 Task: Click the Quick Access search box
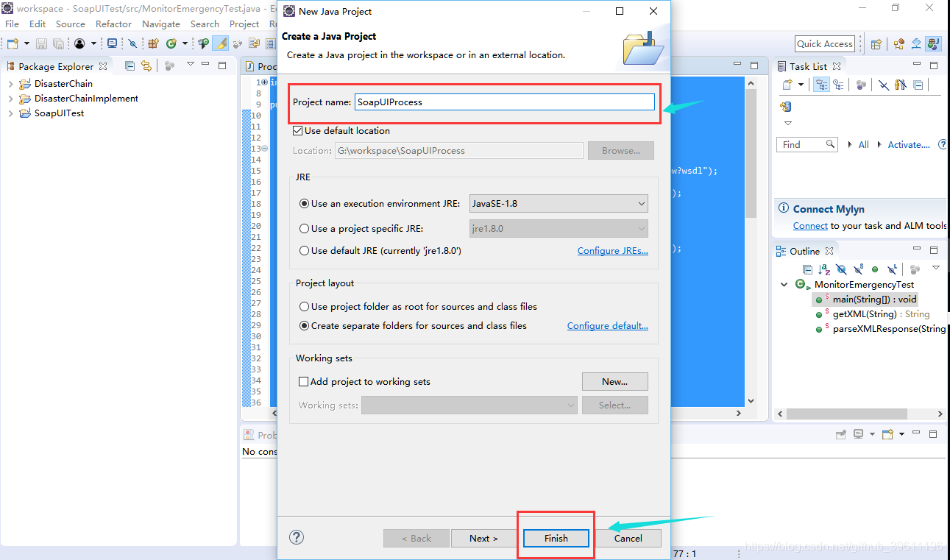[x=825, y=43]
